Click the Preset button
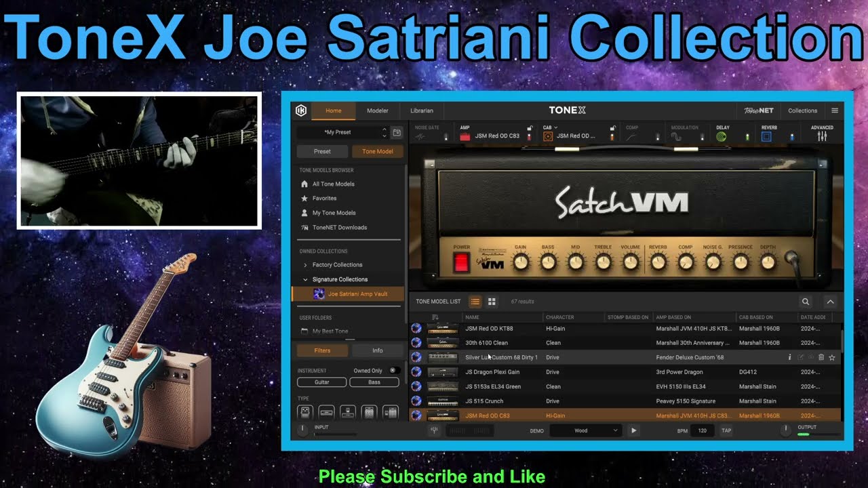This screenshot has height=488, width=868. click(323, 151)
